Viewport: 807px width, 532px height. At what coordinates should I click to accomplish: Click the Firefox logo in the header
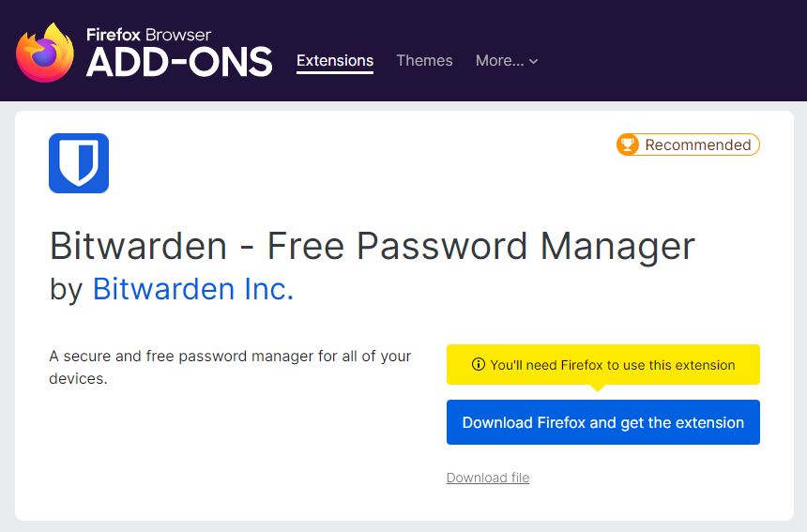[x=45, y=52]
